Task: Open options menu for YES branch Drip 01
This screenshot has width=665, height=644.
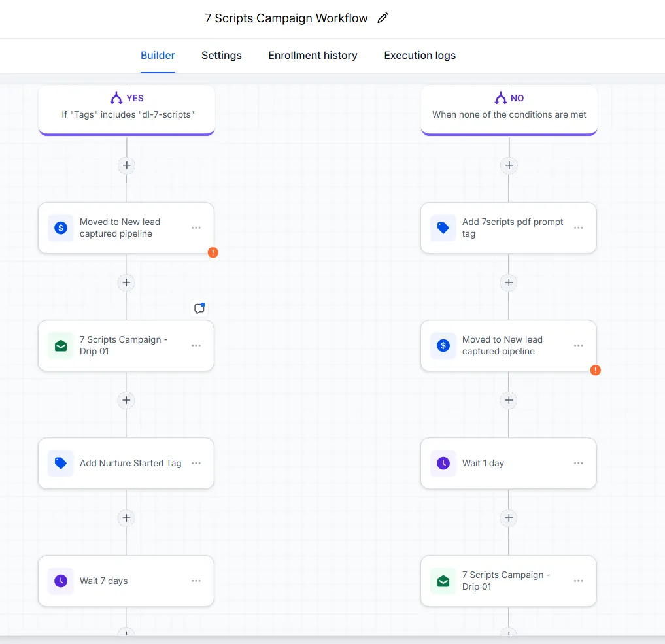Action: click(196, 345)
